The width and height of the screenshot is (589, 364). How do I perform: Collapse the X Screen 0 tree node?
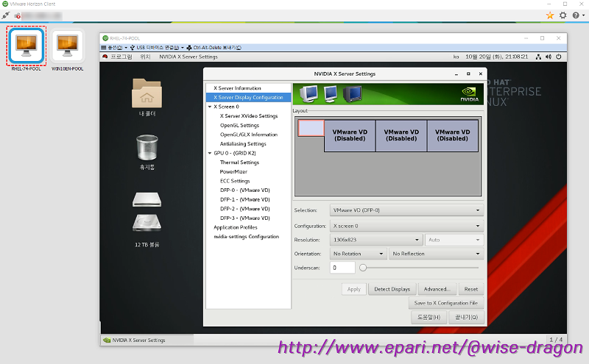pyautogui.click(x=210, y=107)
